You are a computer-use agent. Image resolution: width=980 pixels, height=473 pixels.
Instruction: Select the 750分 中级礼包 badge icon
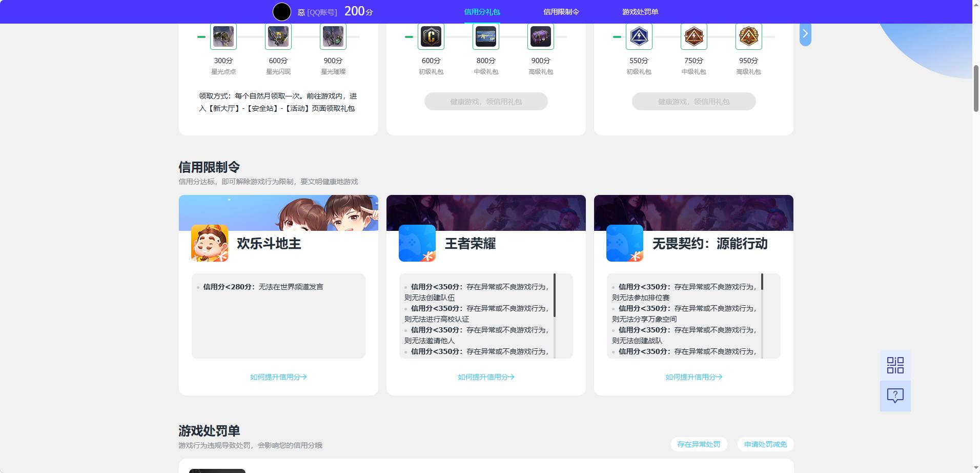point(694,36)
